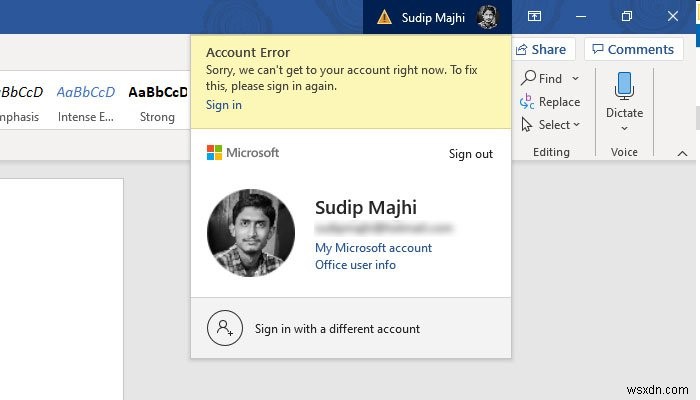Expand the Select dropdown menu
This screenshot has width=700, height=400.
point(576,125)
